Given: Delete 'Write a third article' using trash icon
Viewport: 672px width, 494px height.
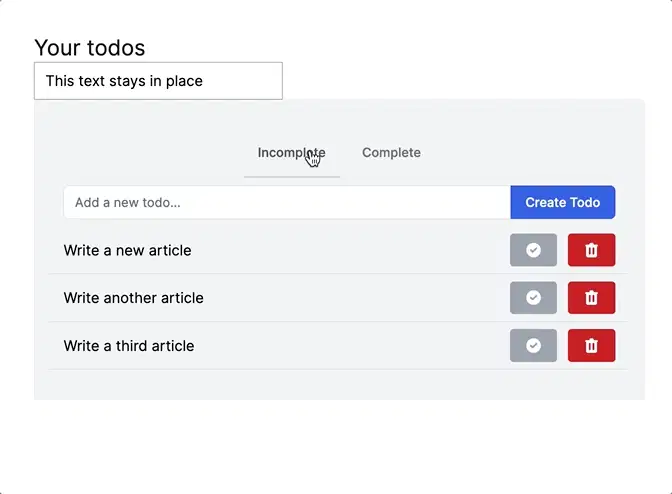Looking at the screenshot, I should point(591,346).
